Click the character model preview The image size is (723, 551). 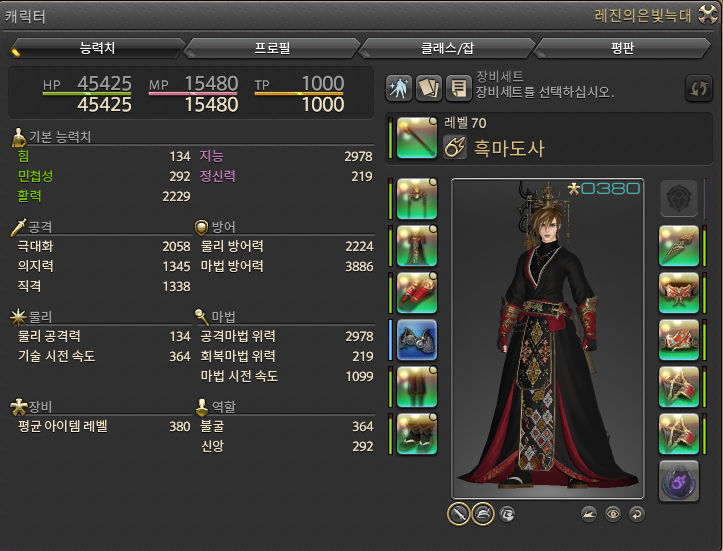[x=548, y=338]
